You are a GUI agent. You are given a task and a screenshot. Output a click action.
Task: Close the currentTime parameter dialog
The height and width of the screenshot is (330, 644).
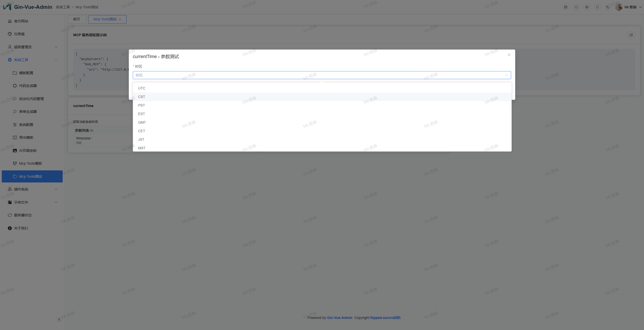pos(509,55)
